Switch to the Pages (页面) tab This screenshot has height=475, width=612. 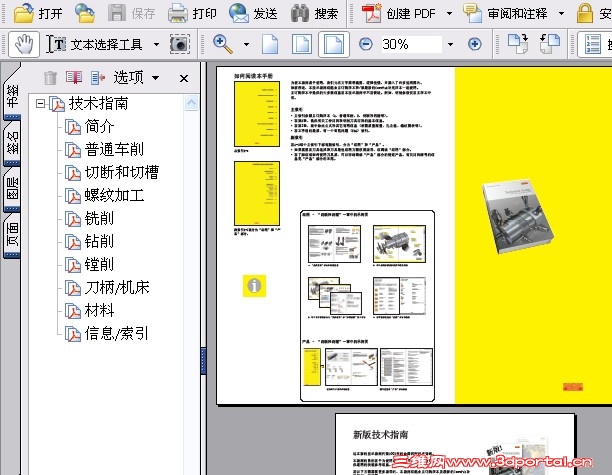pyautogui.click(x=12, y=234)
